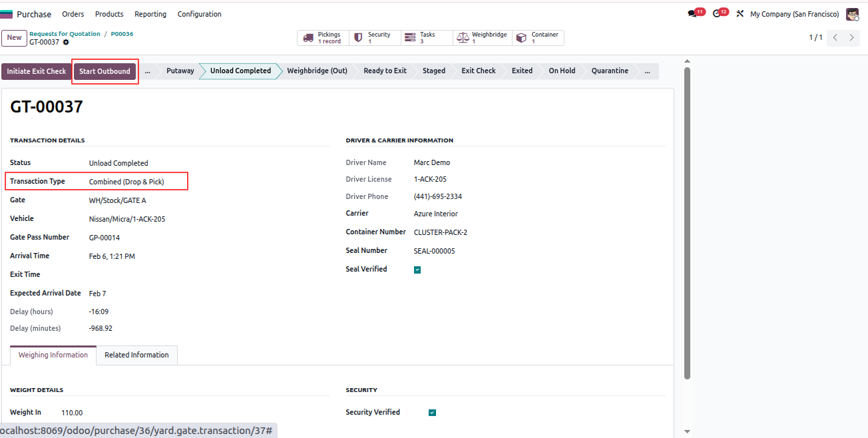The image size is (868, 438).
Task: Select the Exit Check status stage
Action: click(x=479, y=71)
